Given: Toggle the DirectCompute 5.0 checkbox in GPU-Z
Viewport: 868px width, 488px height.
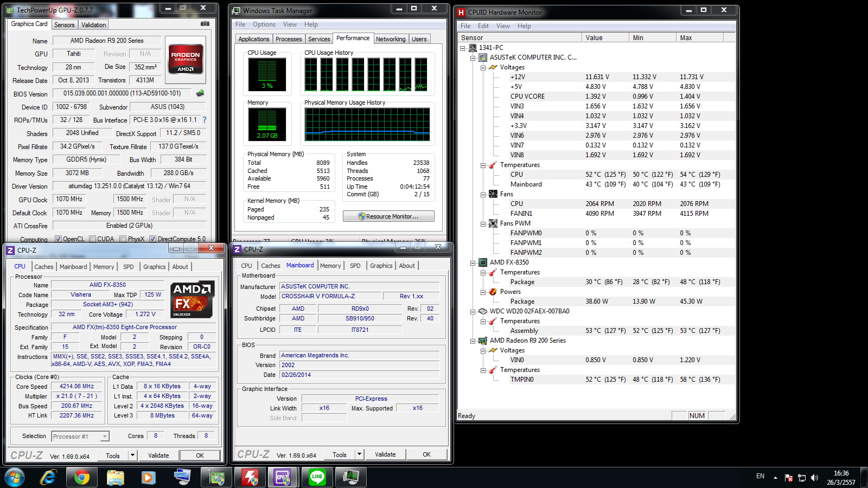Looking at the screenshot, I should [153, 239].
